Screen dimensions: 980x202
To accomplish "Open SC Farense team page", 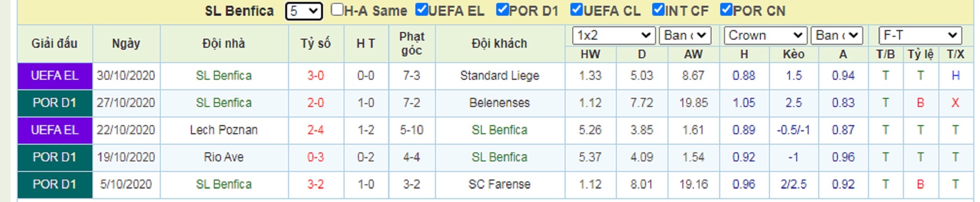I will 500,184.
